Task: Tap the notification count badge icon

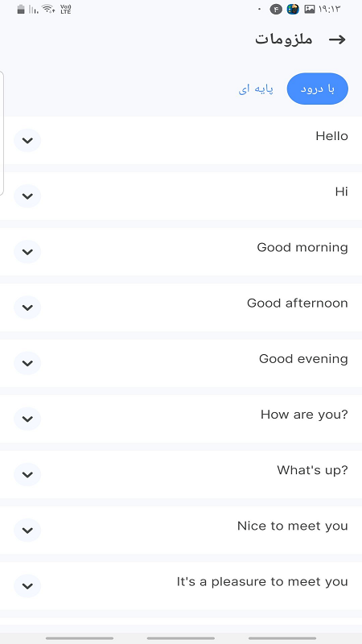Action: [x=276, y=9]
